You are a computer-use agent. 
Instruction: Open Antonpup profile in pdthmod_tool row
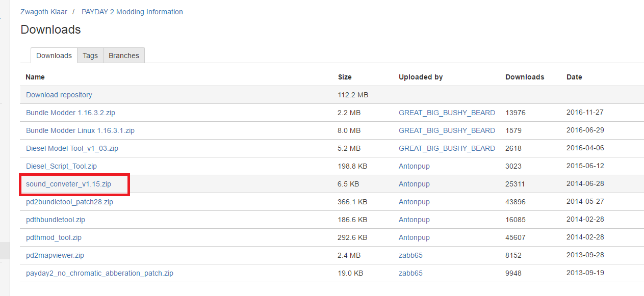pos(414,237)
